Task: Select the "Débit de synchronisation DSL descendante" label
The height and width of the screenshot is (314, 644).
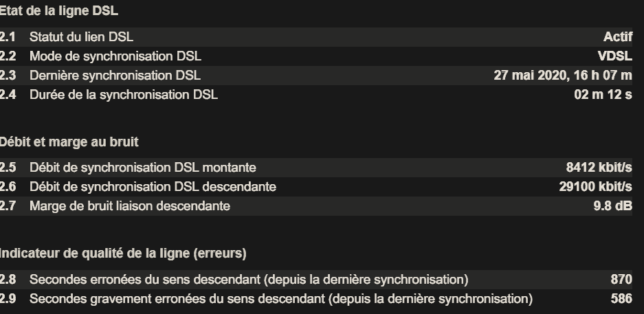Action: (153, 186)
